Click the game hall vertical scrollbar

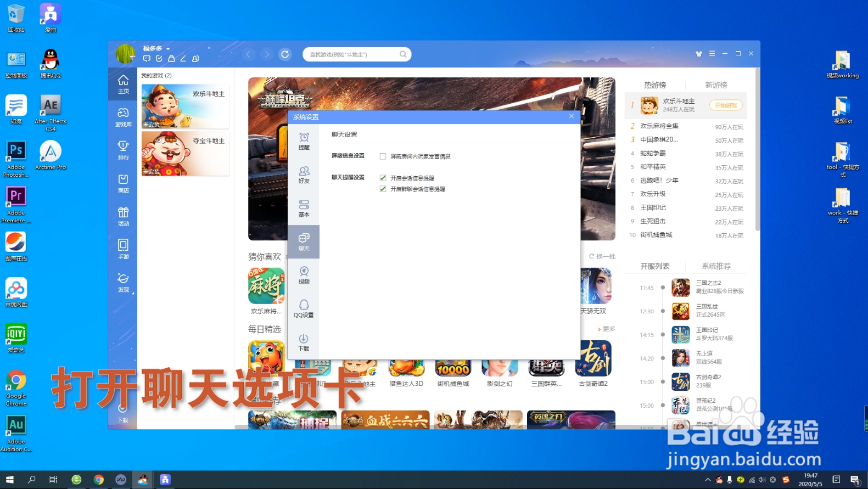(758, 148)
